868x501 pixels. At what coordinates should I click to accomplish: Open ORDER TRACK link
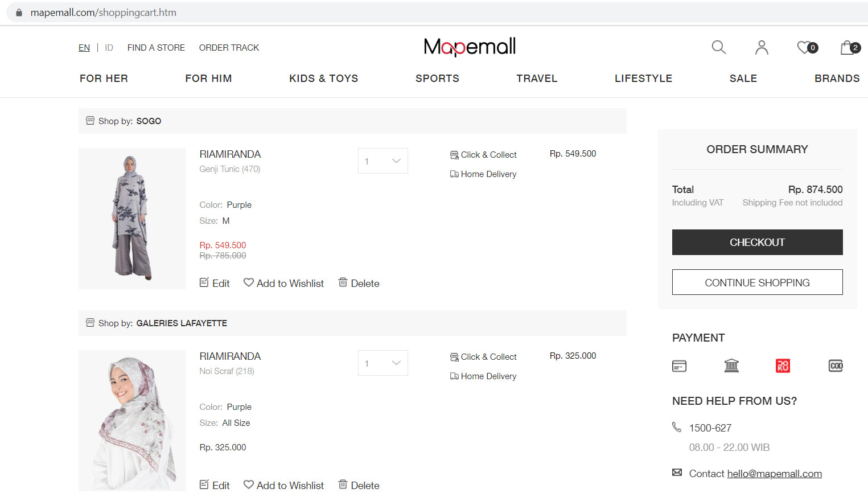point(229,48)
